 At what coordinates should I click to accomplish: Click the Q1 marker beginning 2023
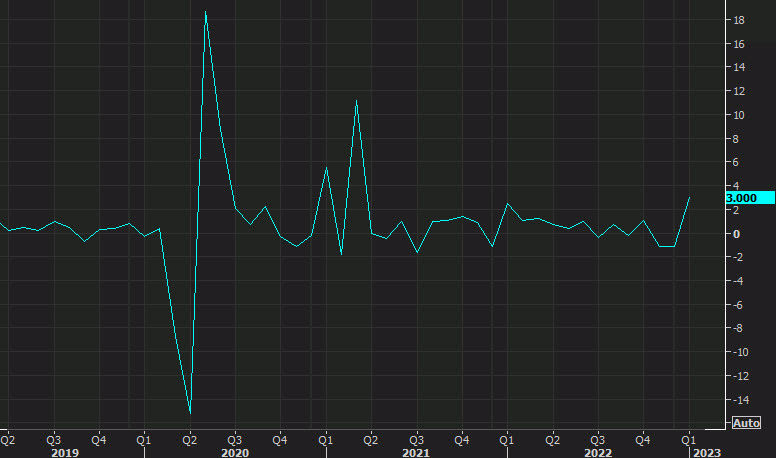[689, 439]
